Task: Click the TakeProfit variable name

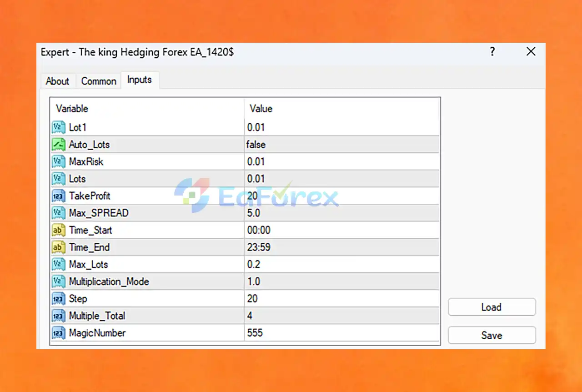Action: click(90, 196)
